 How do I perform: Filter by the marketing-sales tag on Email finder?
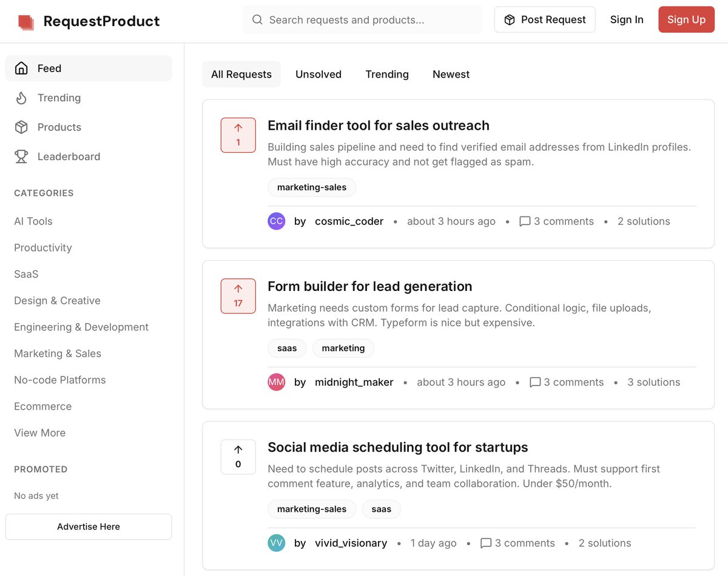[x=311, y=187]
